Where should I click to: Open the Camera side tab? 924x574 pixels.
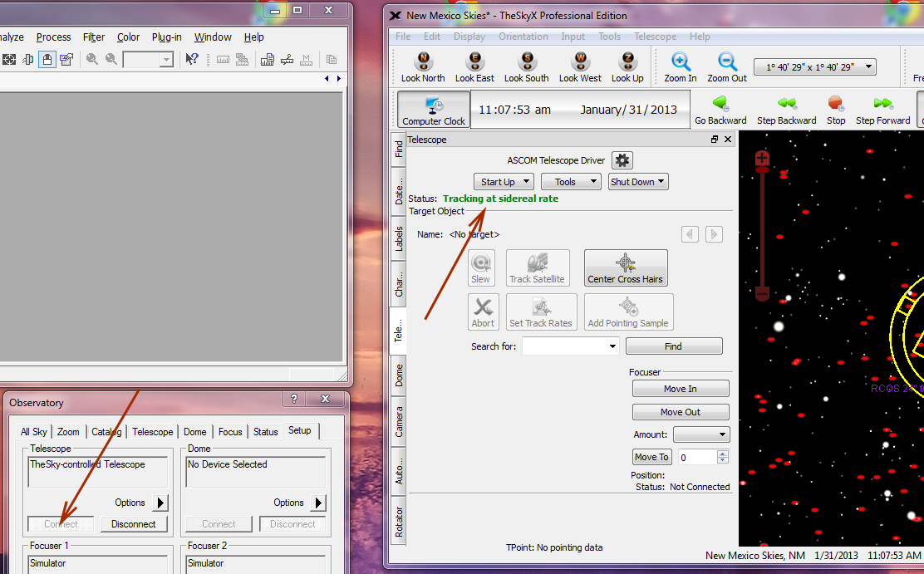pos(399,421)
